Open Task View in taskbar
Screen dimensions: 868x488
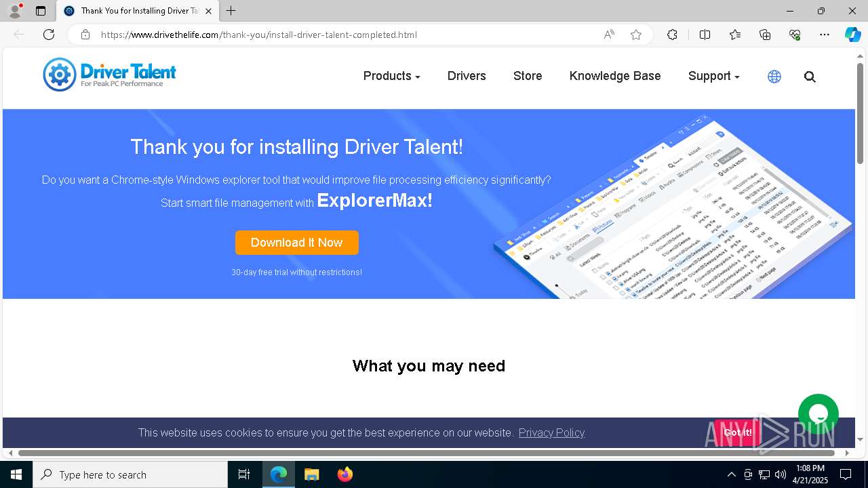pyautogui.click(x=244, y=474)
